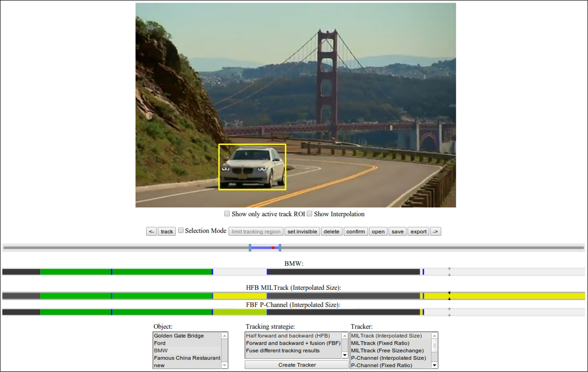Viewport: 588px width, 372px height.
Task: Select P-Channel (Fixed Ratio) tracker
Action: [x=390, y=365]
